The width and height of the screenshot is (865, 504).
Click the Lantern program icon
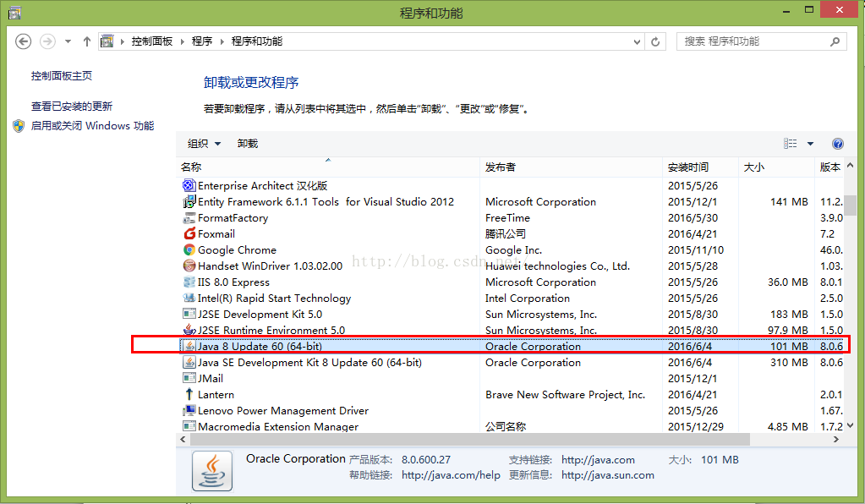coord(189,394)
